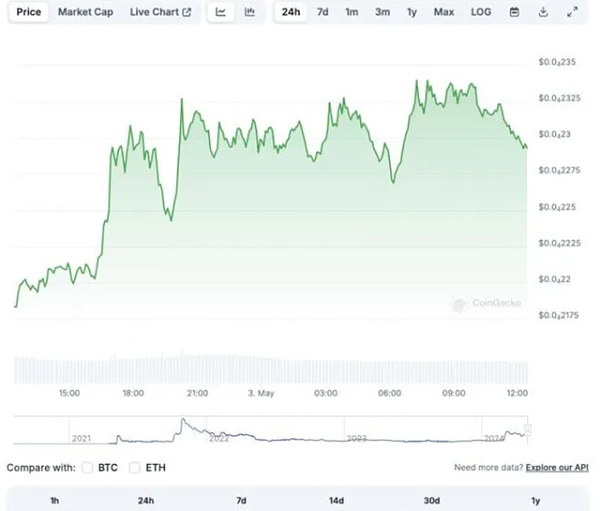Open Live Chart in new window

click(x=160, y=12)
